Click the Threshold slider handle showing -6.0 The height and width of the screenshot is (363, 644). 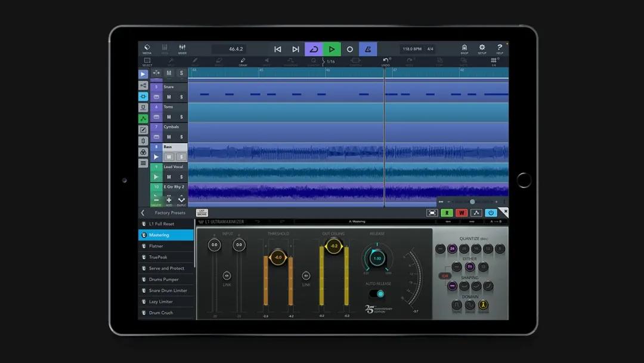click(x=278, y=258)
